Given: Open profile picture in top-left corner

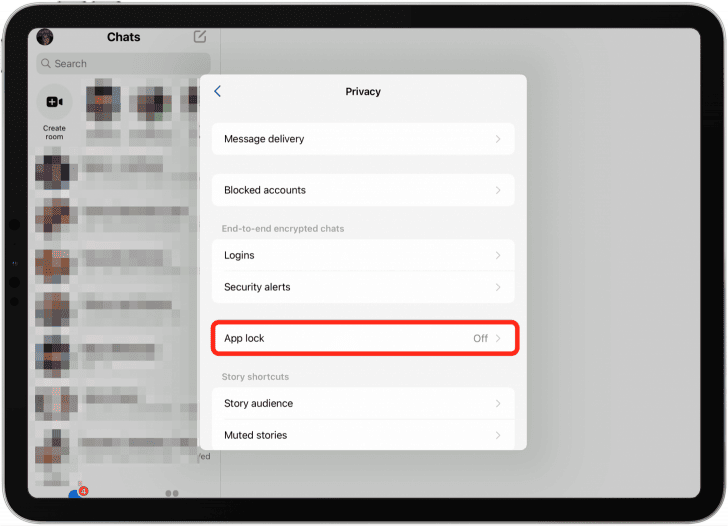Looking at the screenshot, I should [45, 37].
